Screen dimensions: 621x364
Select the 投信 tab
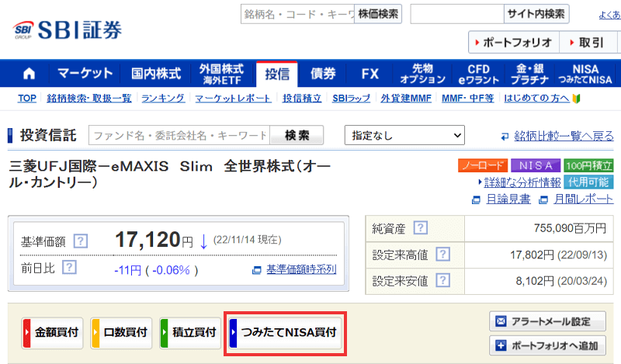tap(277, 74)
